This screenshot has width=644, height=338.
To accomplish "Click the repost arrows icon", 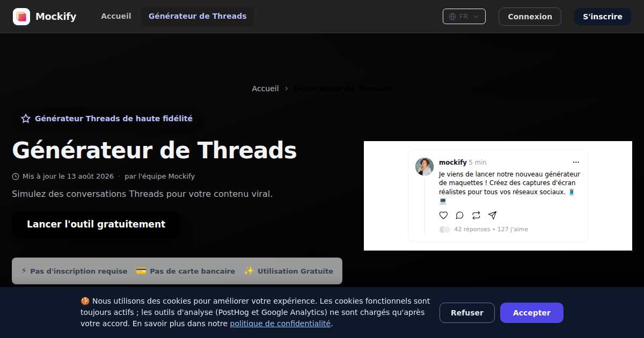I will pyautogui.click(x=476, y=215).
